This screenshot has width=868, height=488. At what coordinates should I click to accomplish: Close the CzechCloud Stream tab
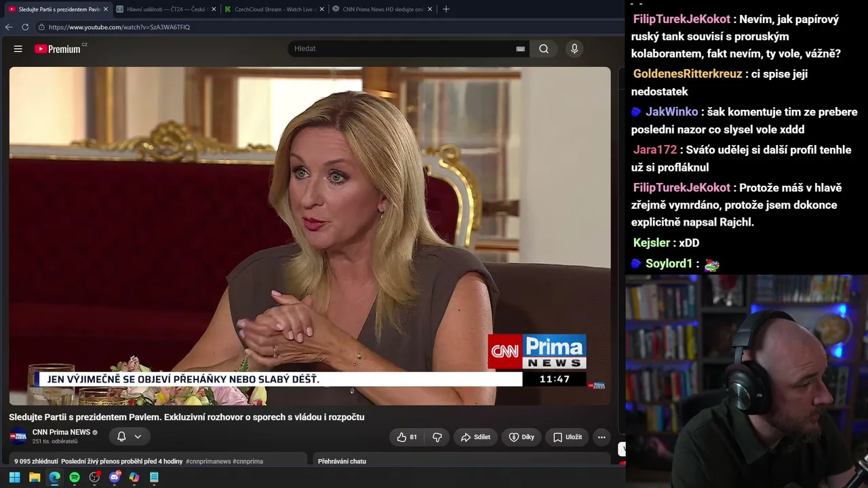pos(322,9)
